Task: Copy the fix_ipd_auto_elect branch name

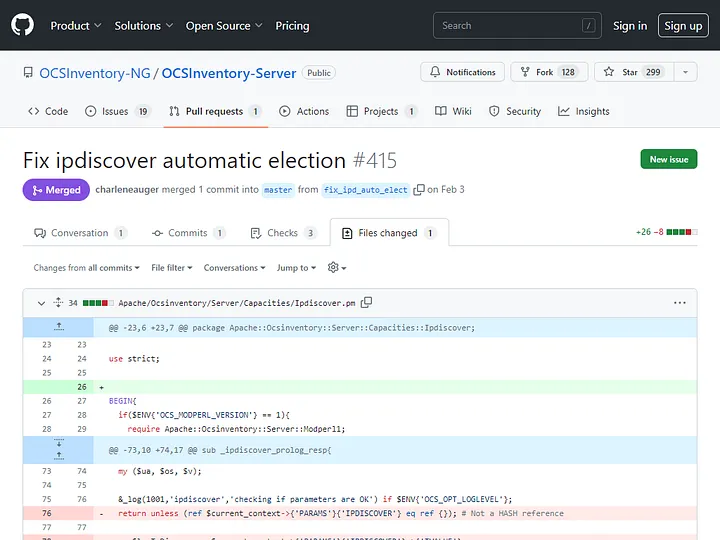Action: click(418, 190)
